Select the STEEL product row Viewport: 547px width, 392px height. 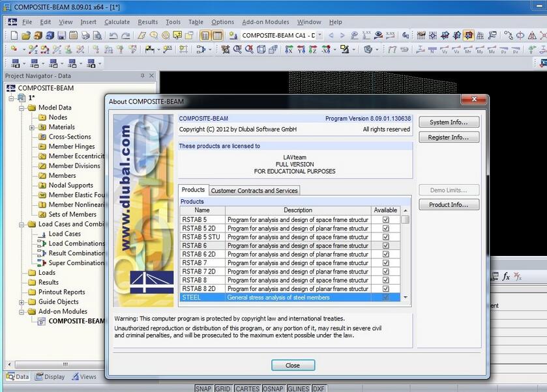point(290,298)
